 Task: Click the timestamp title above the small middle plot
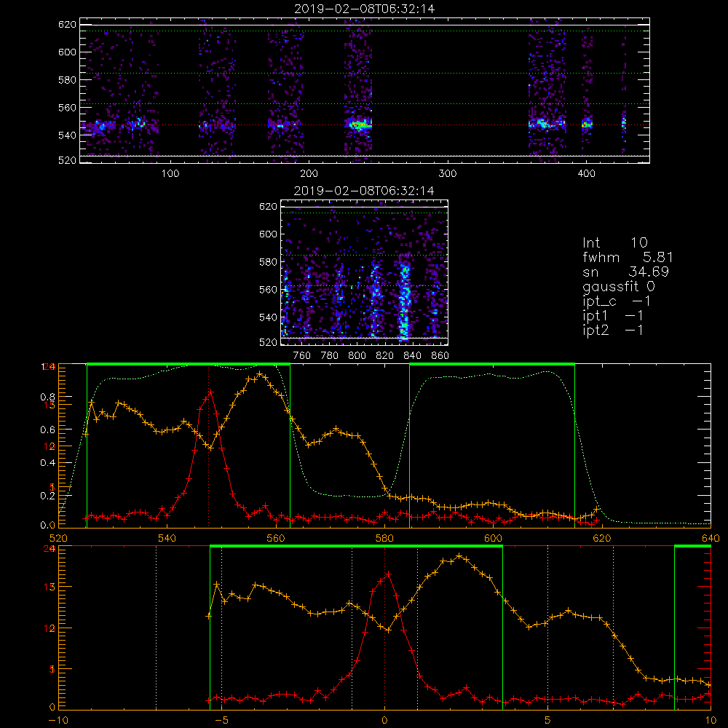coord(365,191)
